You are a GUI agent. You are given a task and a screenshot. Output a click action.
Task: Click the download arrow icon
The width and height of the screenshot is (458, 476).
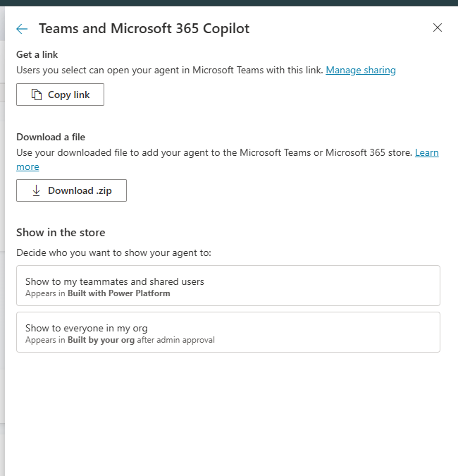[37, 190]
